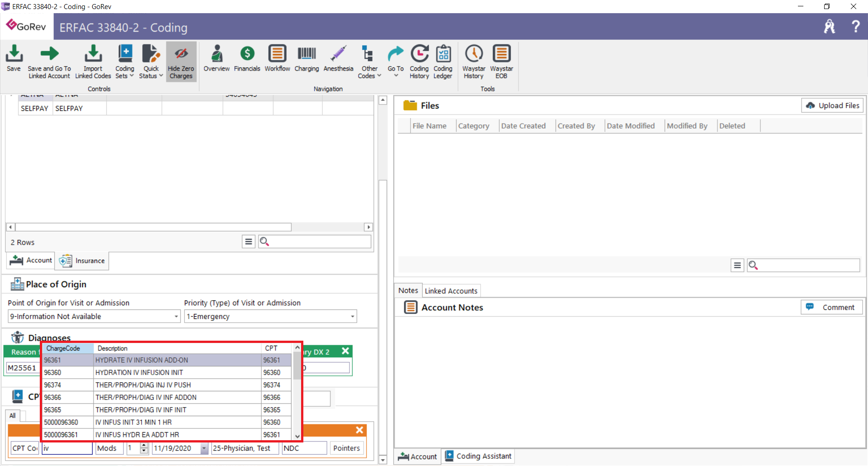Open Financials navigation icon
Screen dimensions: 868x466
247,59
